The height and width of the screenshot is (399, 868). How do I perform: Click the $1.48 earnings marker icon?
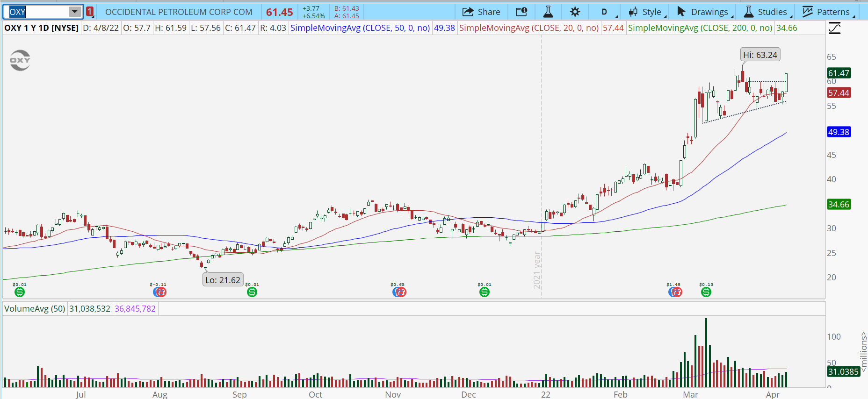coord(675,292)
